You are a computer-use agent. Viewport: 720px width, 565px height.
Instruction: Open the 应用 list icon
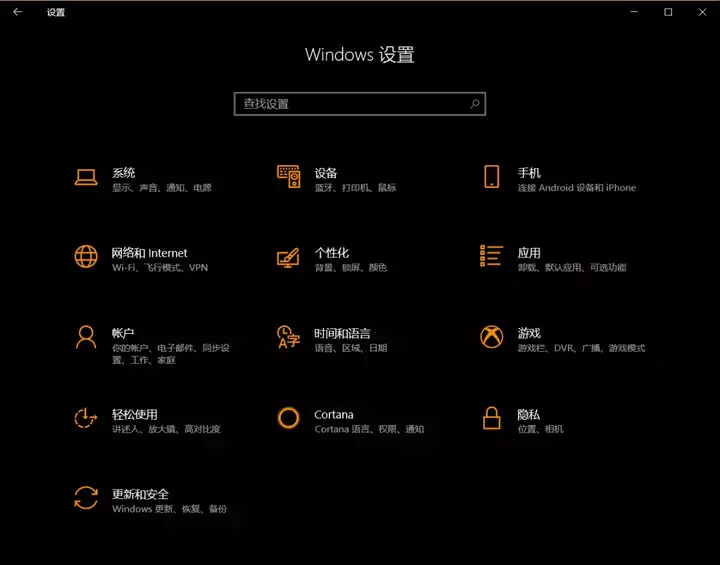click(x=491, y=256)
